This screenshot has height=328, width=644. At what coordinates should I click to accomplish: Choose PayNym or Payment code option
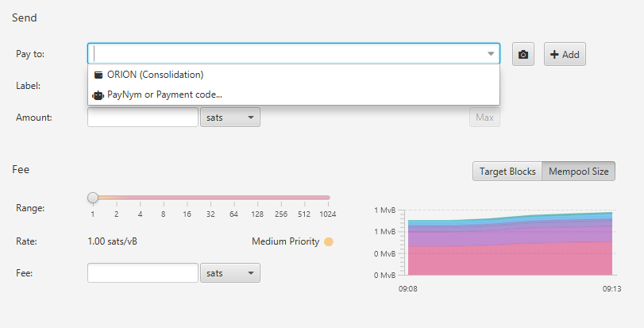pyautogui.click(x=164, y=95)
